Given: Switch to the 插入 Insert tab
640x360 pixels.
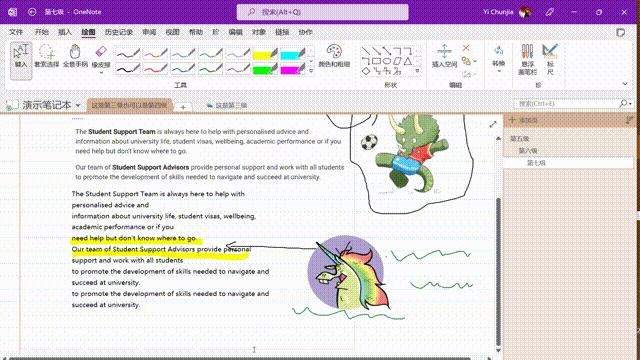Looking at the screenshot, I should coord(64,32).
